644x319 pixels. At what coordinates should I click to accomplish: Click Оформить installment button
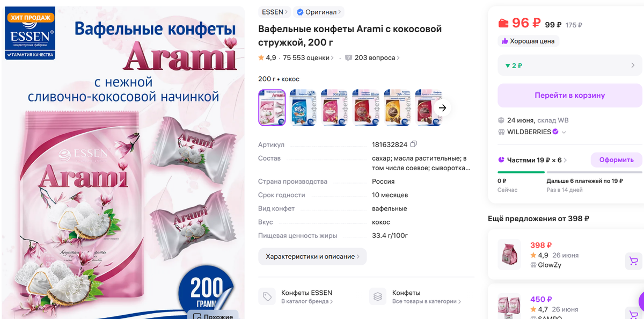616,160
